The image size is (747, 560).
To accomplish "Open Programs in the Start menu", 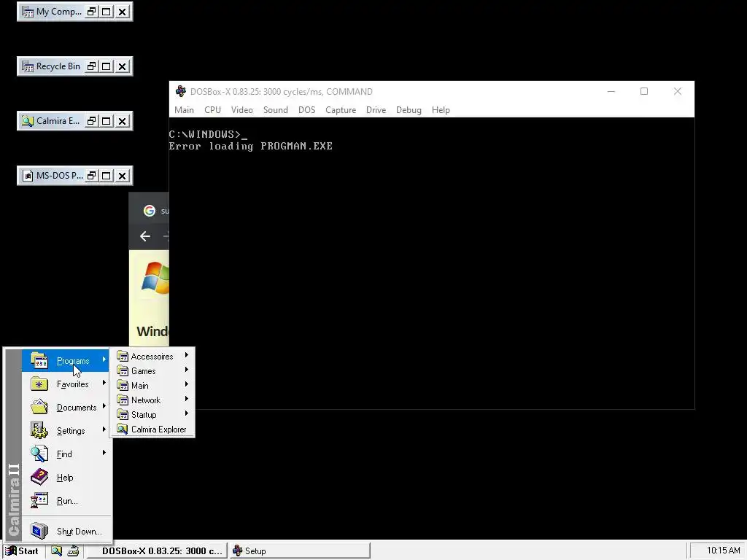I will click(66, 360).
